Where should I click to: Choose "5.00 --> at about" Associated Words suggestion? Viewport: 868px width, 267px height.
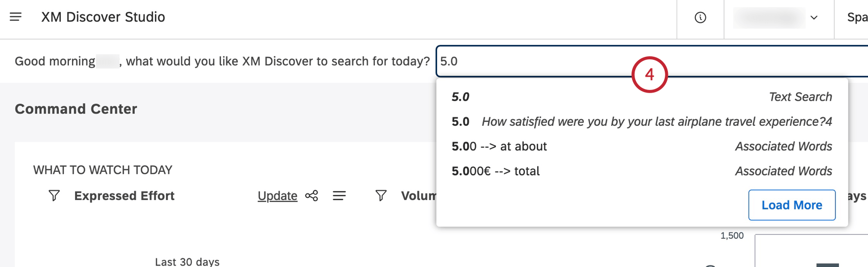641,146
